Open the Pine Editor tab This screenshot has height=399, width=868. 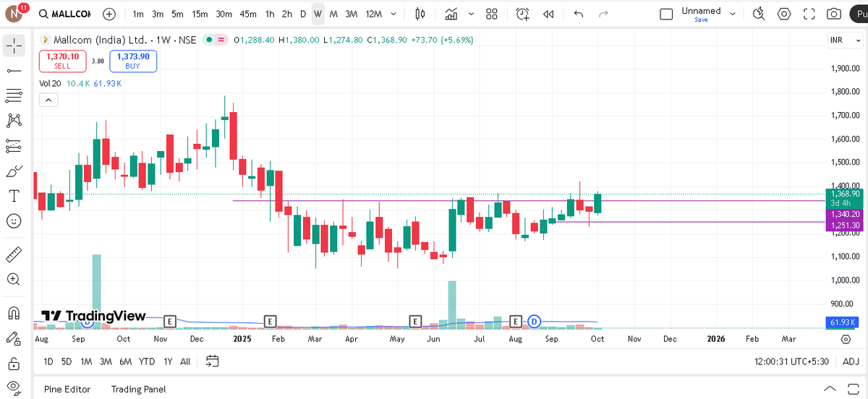point(67,389)
